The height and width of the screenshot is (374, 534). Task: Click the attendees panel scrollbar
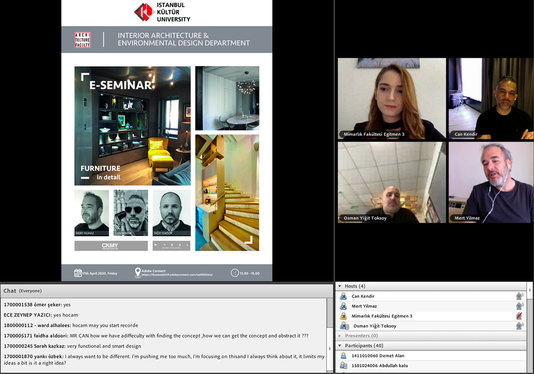(529, 327)
